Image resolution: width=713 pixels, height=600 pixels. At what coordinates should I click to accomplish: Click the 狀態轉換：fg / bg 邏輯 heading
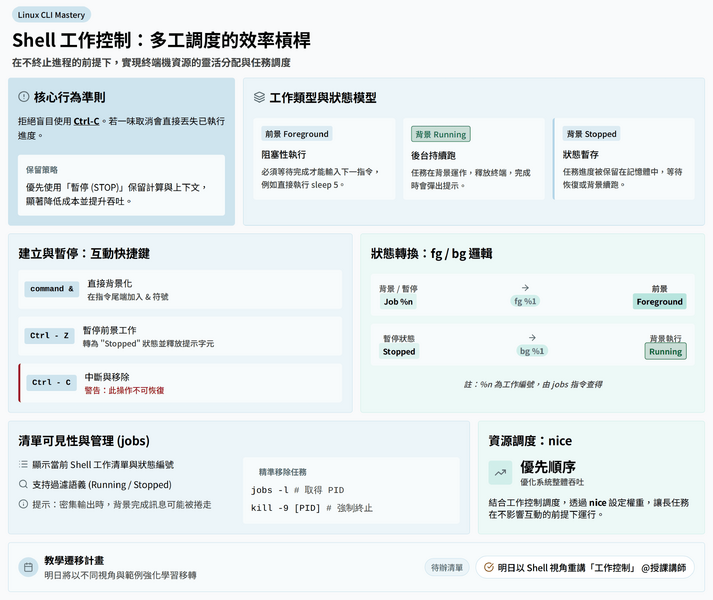tap(432, 253)
